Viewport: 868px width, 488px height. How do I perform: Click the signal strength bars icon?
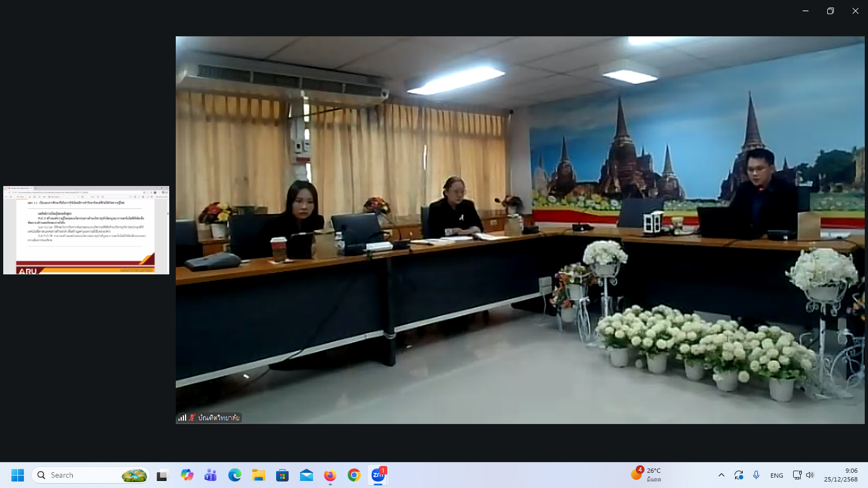(x=182, y=418)
